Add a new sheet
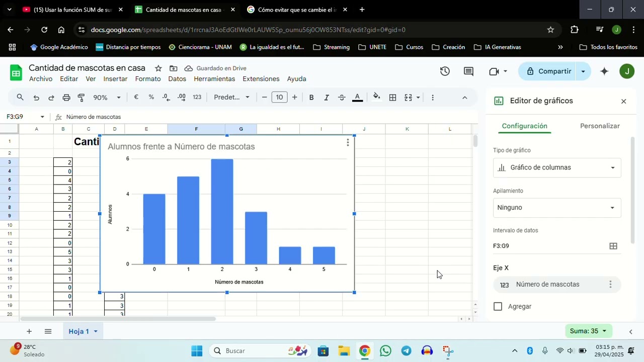The image size is (644, 362). [29, 331]
